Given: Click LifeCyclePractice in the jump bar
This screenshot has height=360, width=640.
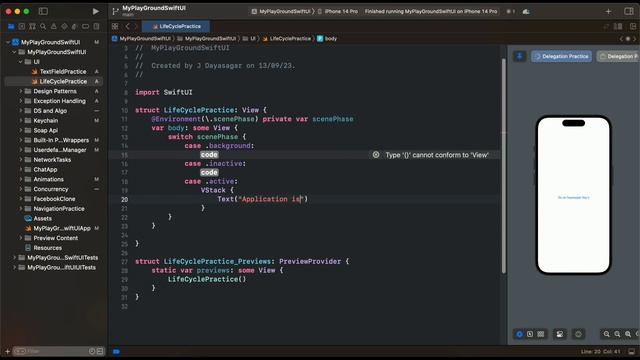Looking at the screenshot, I should point(287,39).
